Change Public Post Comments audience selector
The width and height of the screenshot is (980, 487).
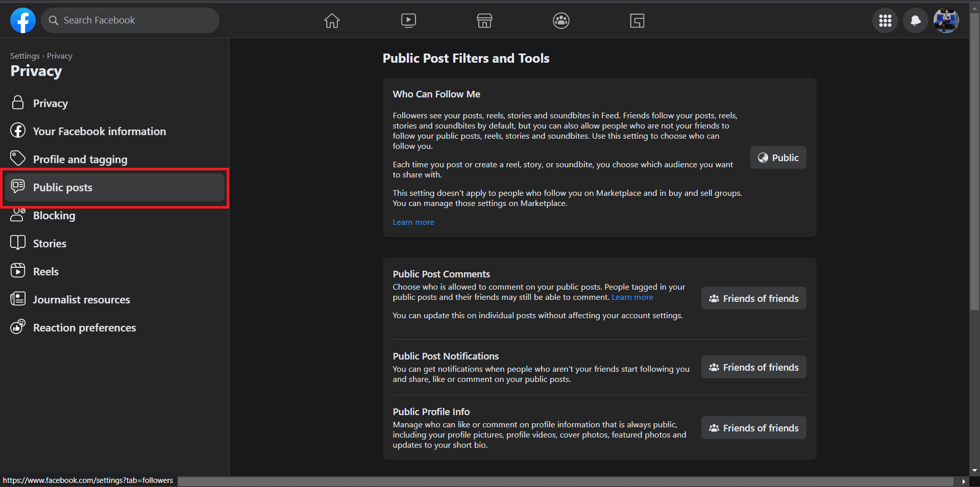753,298
